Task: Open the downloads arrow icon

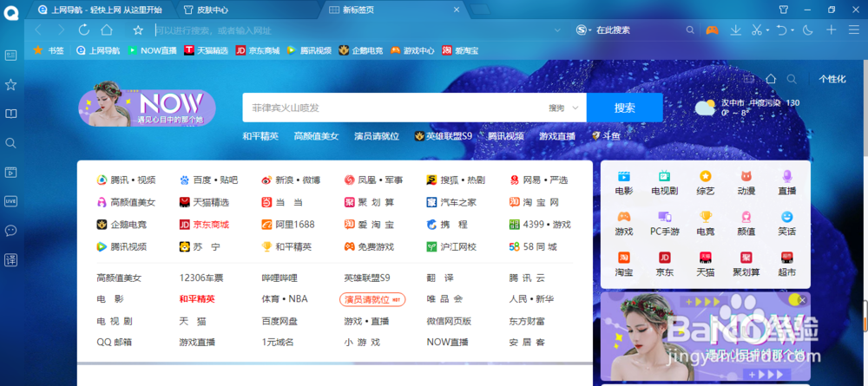Action: (736, 29)
